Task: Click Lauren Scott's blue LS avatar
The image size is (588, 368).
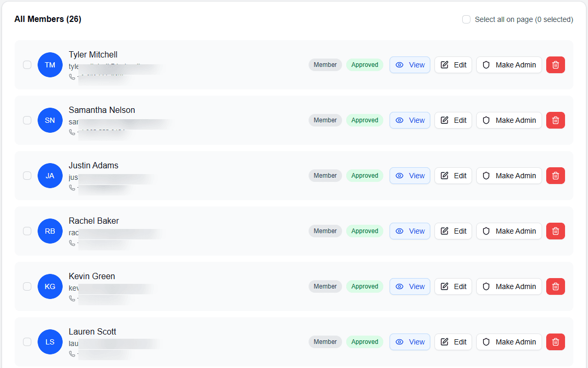Action: click(x=50, y=342)
